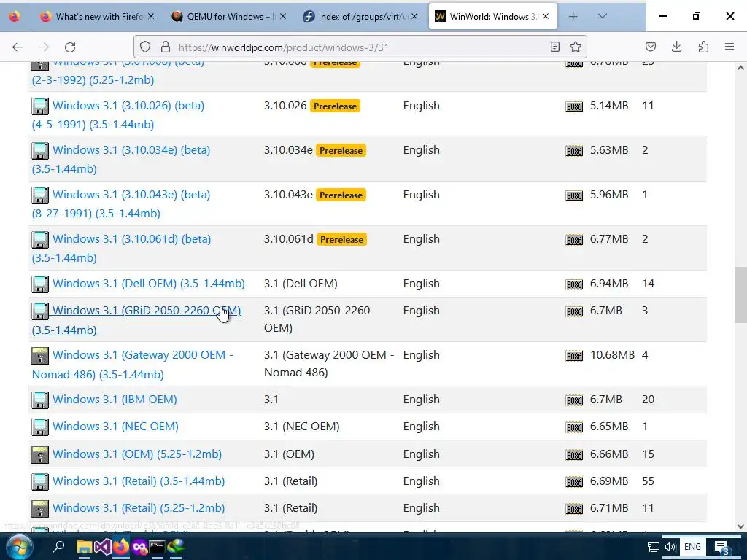Viewport: 747px width, 560px height.
Task: Open Windows 3.1 (Retail) 5.25-1.2mb link
Action: [139, 508]
